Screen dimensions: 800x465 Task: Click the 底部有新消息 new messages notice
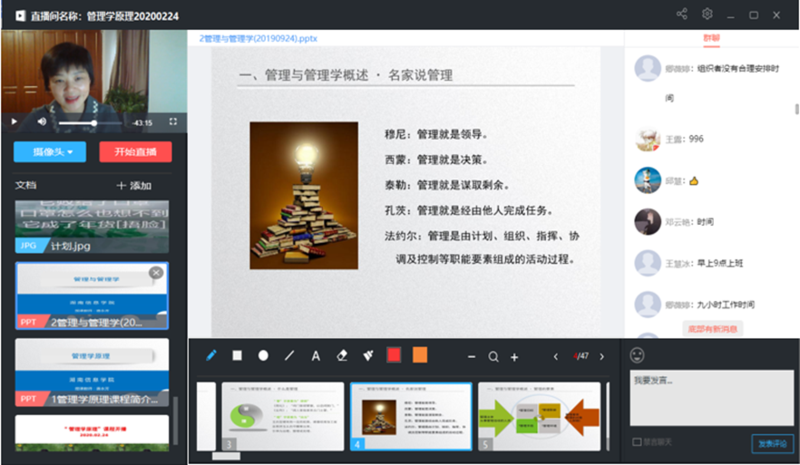tap(713, 329)
